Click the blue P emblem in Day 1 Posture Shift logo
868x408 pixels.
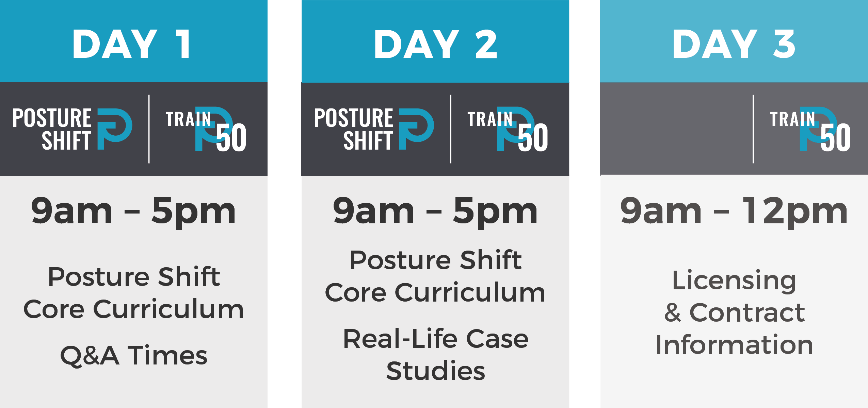[115, 129]
